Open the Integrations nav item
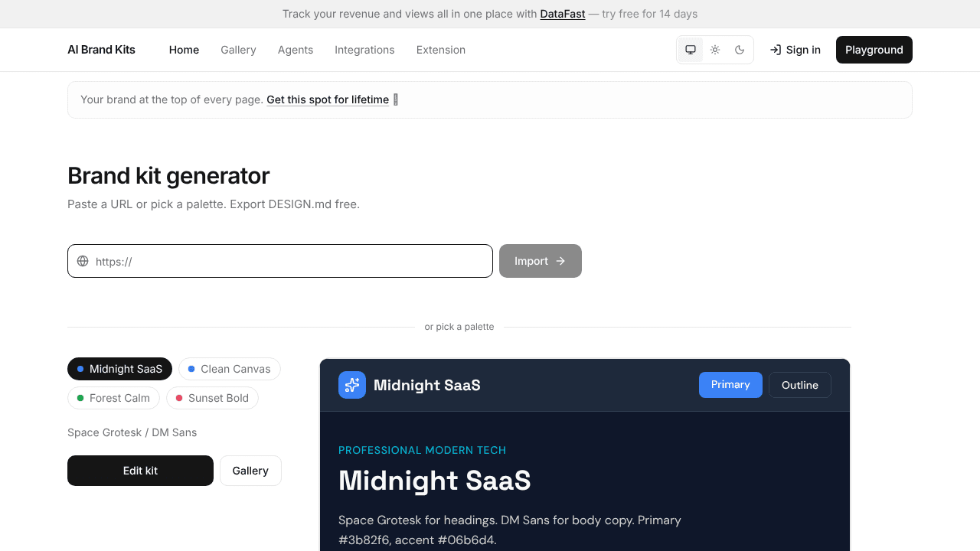 (x=364, y=50)
